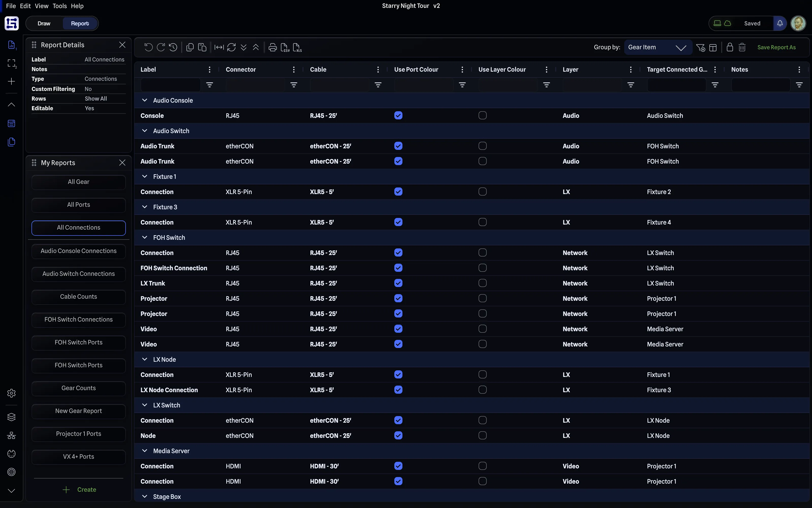The image size is (812, 508).
Task: Collapse the Media Server group
Action: 145,451
